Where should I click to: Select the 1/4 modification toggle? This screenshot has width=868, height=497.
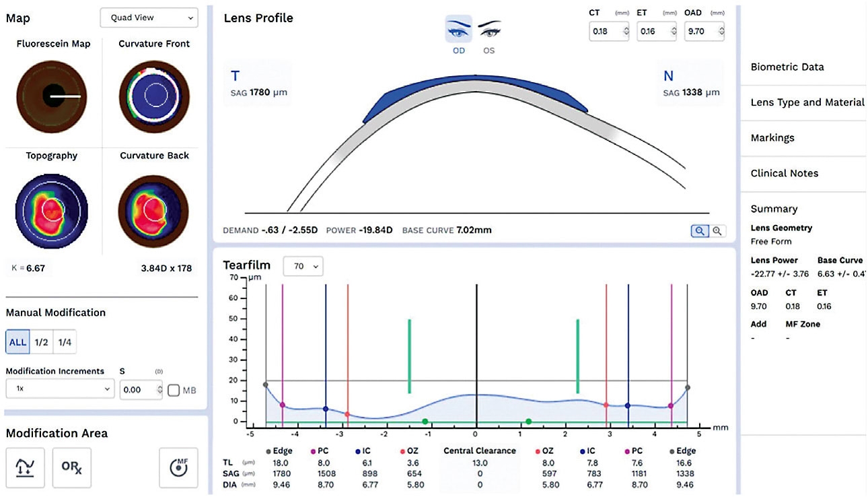(65, 342)
